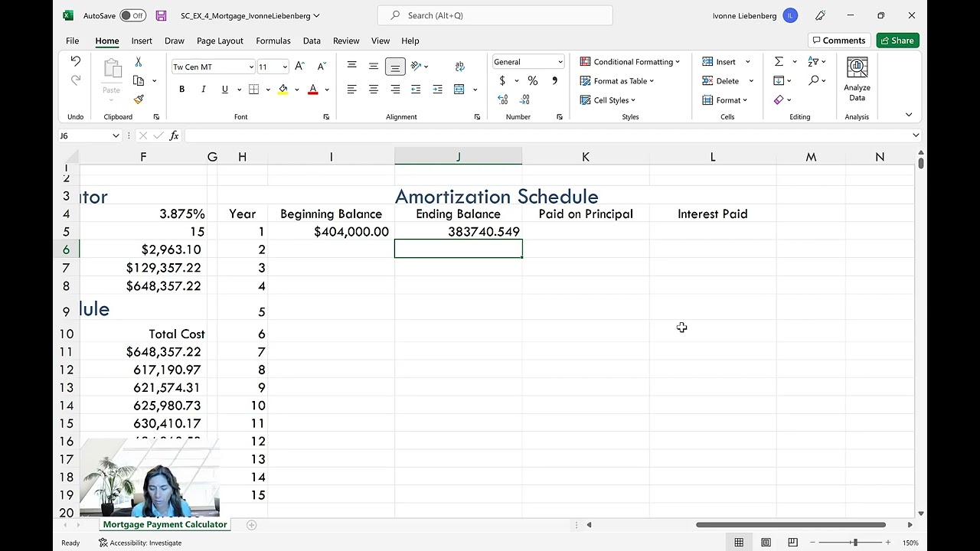Select the Mortgage Payment Calculator sheet tab

pyautogui.click(x=165, y=525)
